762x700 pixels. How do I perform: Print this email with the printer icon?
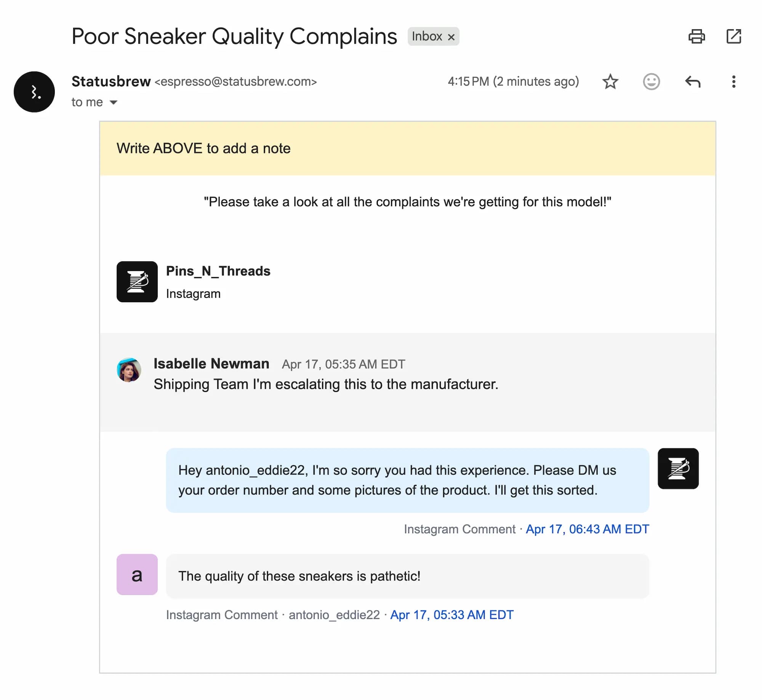click(x=696, y=37)
